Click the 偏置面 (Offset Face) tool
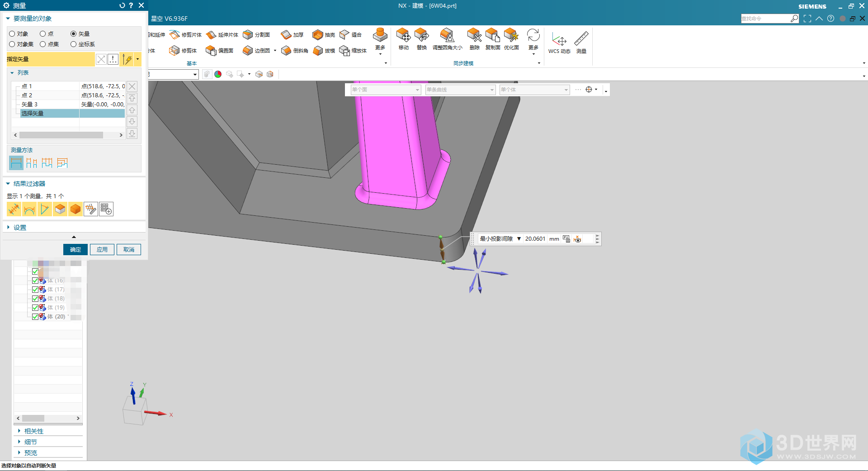The width and height of the screenshot is (868, 471). click(x=220, y=51)
